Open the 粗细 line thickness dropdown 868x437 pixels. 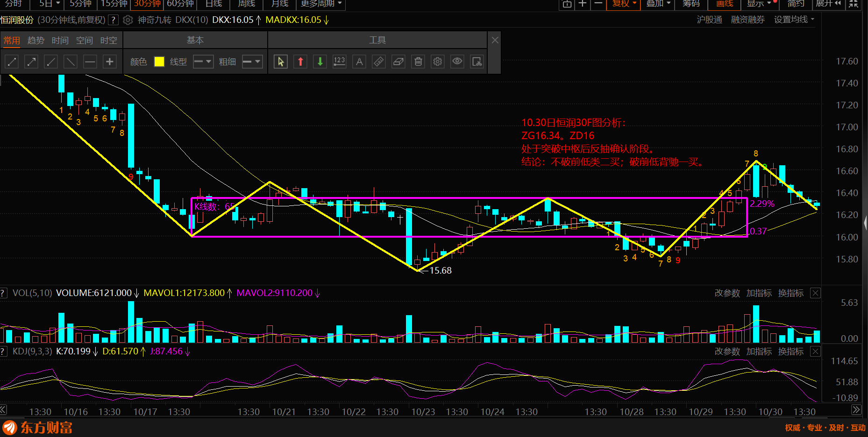click(252, 62)
